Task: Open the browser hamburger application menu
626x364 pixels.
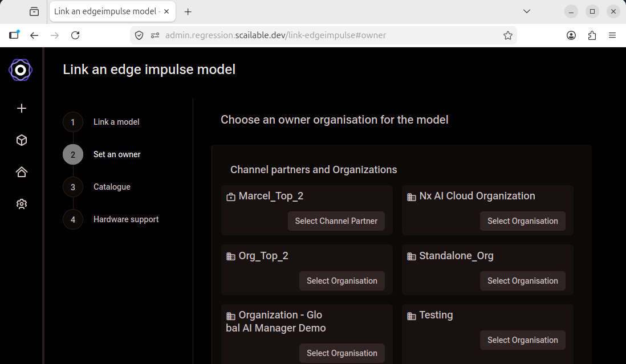Action: pos(612,35)
